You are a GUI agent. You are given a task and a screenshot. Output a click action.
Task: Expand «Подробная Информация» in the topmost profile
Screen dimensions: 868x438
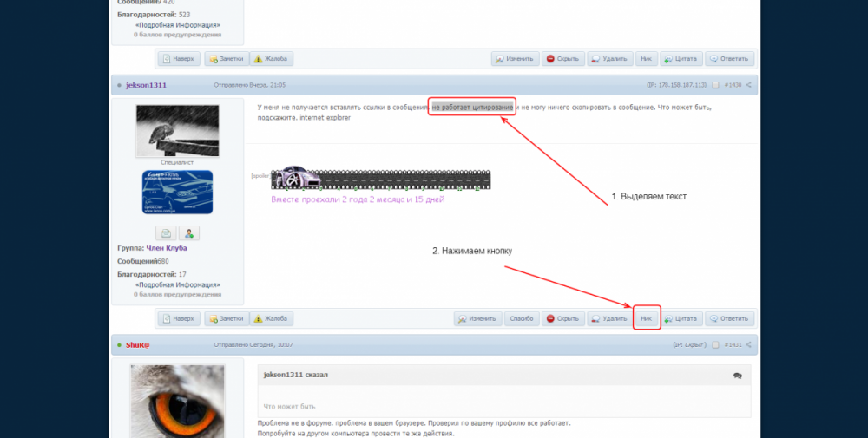[178, 25]
